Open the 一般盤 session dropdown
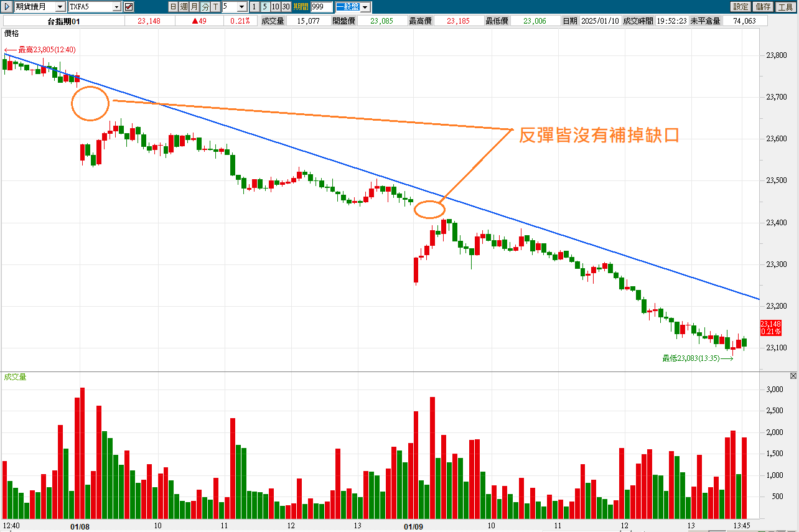This screenshot has height=532, width=799. [x=365, y=7]
